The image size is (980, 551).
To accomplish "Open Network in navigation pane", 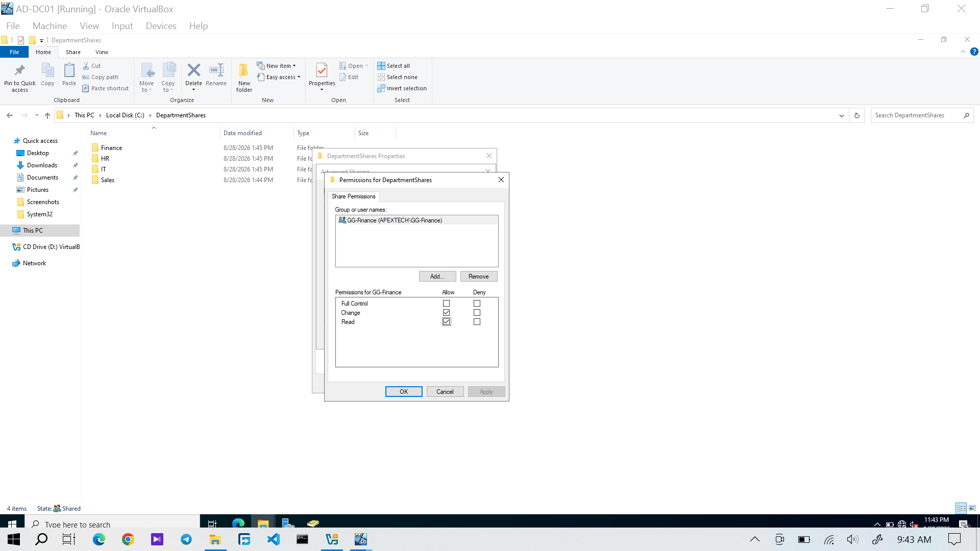I will coord(34,263).
